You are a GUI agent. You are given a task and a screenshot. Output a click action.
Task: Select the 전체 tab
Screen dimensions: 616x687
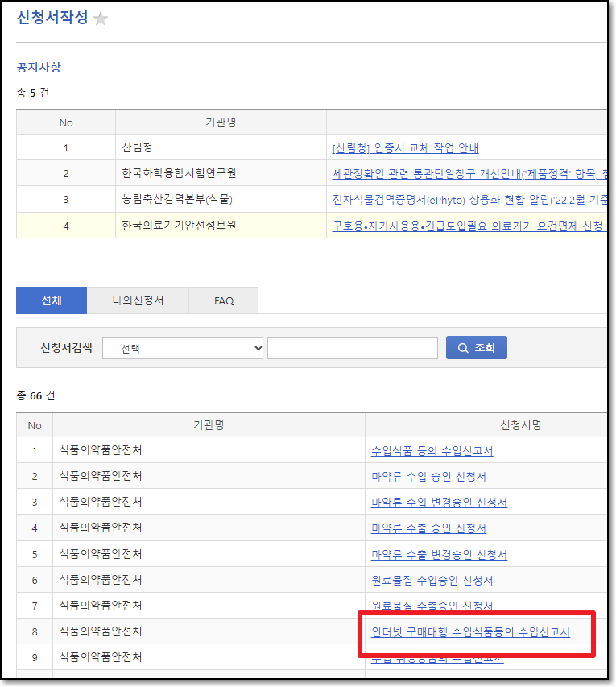click(x=52, y=300)
